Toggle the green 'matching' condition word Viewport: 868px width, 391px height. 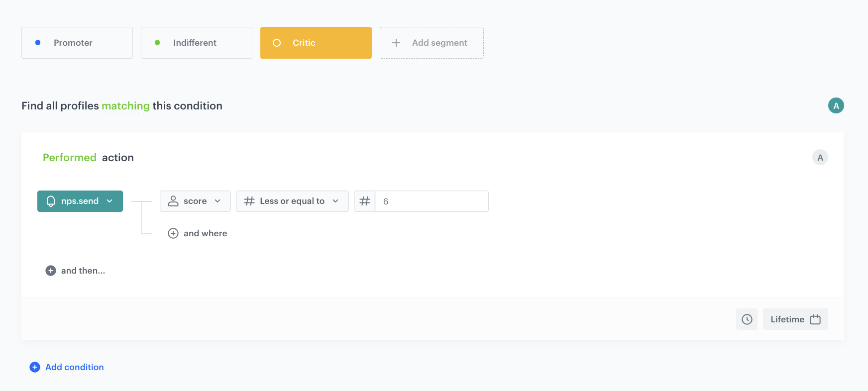[125, 106]
